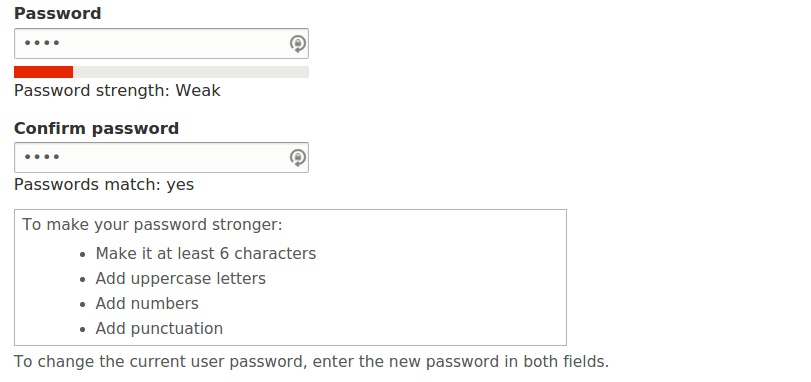
Task: Click the red filled part of strength bar
Action: pyautogui.click(x=43, y=72)
